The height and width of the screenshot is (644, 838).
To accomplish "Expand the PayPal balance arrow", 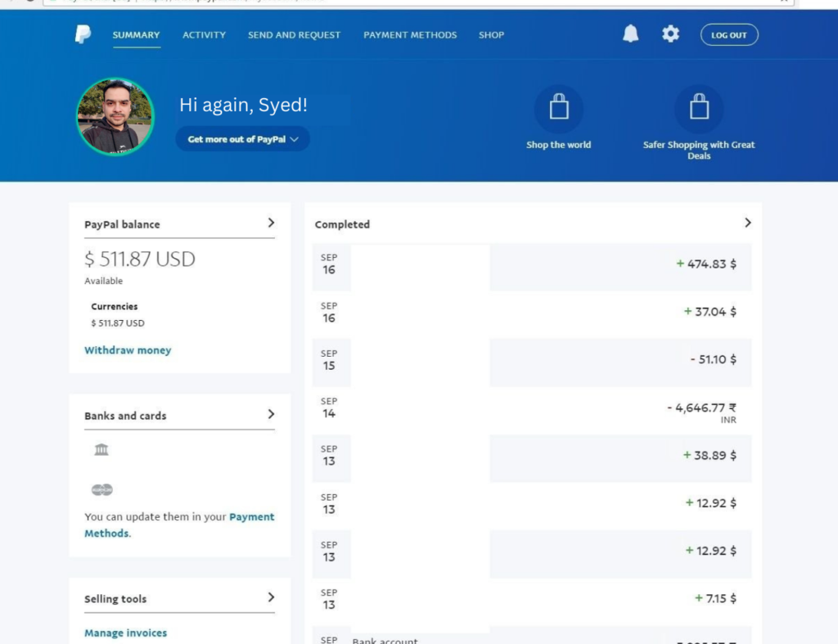I will [x=271, y=223].
